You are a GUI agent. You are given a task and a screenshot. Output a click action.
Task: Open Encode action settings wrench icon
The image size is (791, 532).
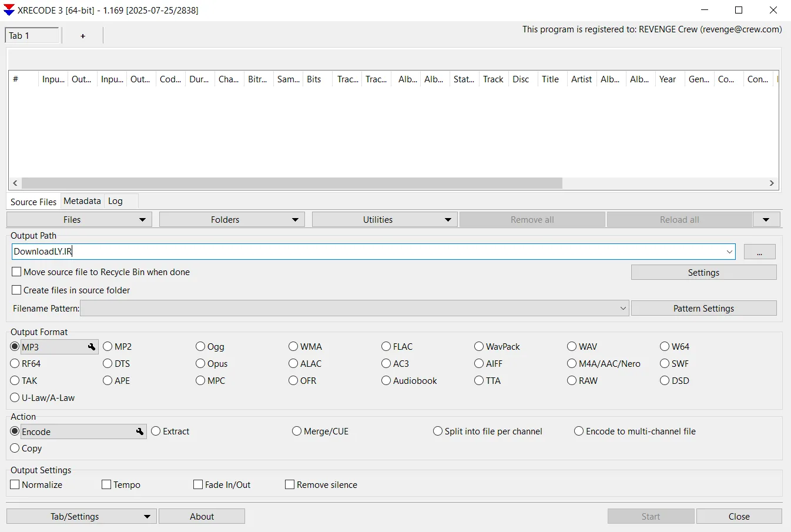[x=140, y=431]
